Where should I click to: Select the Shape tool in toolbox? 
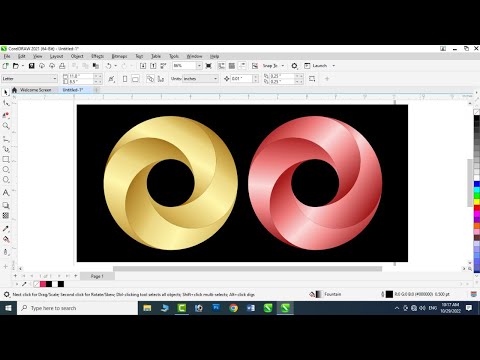(6, 103)
